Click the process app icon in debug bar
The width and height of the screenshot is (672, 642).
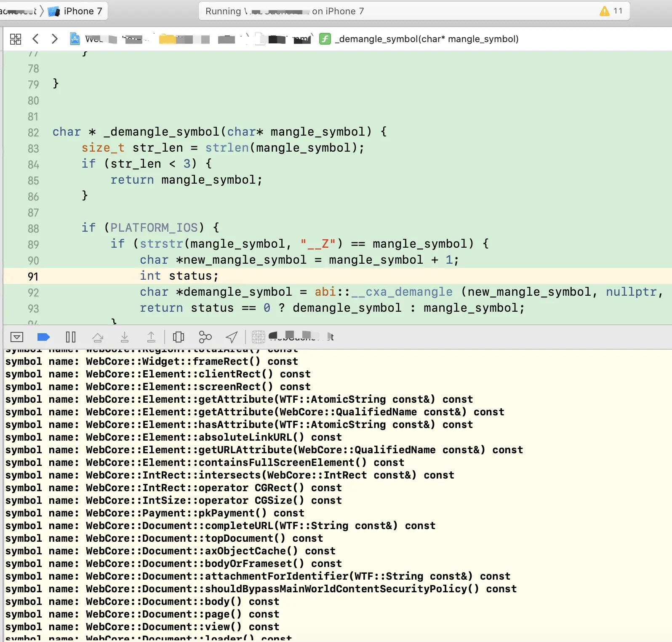258,337
